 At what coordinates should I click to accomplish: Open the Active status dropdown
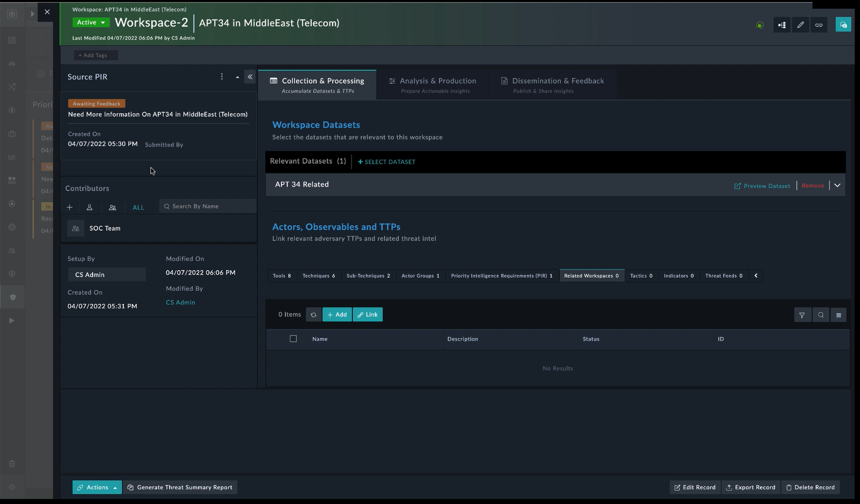coord(90,22)
